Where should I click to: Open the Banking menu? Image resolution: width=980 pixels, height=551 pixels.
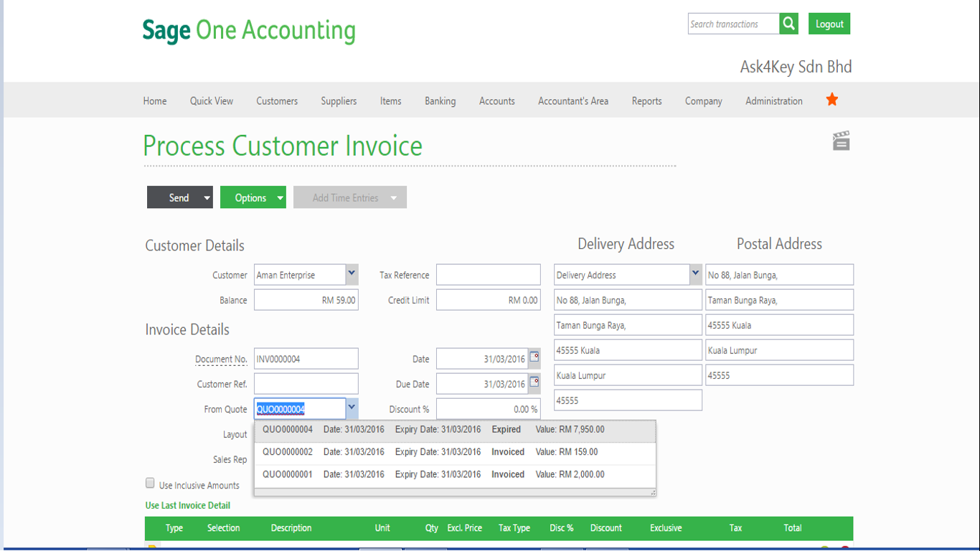[440, 101]
